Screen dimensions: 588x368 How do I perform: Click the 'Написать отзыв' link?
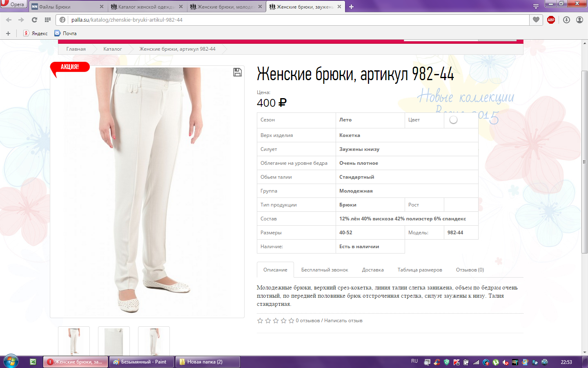(x=343, y=321)
